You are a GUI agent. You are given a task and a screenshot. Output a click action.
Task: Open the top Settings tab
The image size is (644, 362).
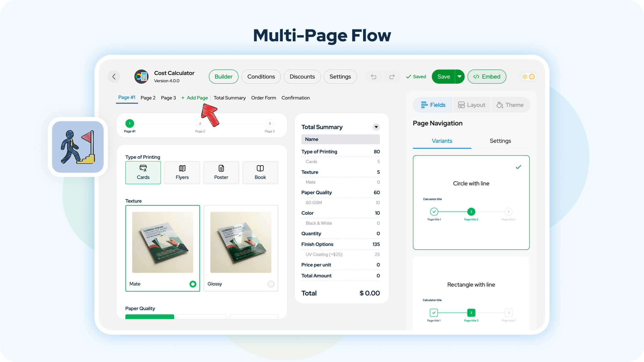tap(340, 77)
